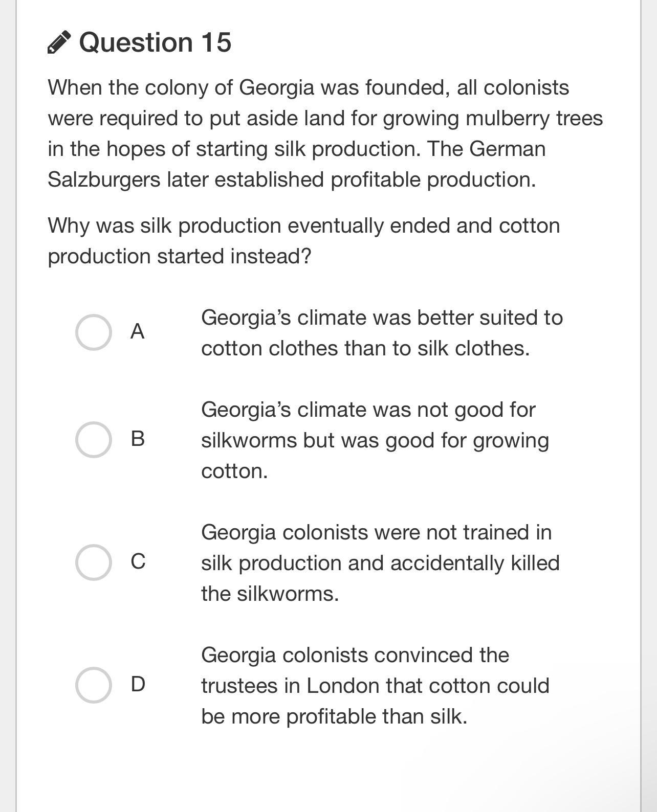Mark the option C radio button

point(94,562)
